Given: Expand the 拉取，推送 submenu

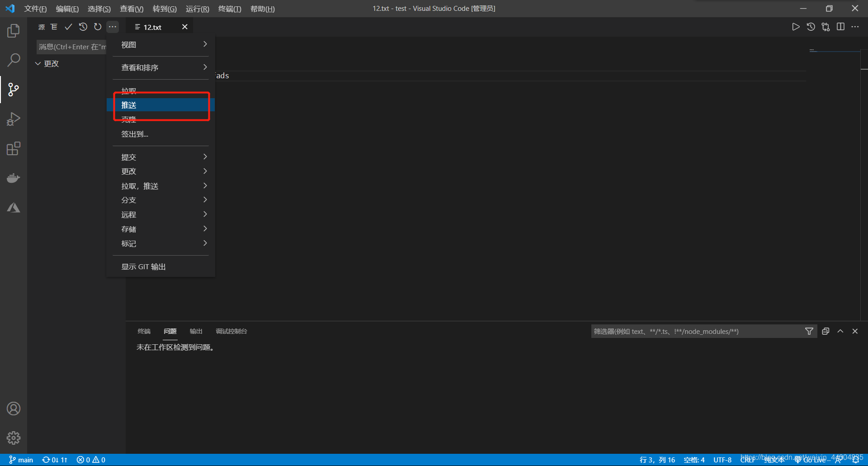Looking at the screenshot, I should [160, 186].
